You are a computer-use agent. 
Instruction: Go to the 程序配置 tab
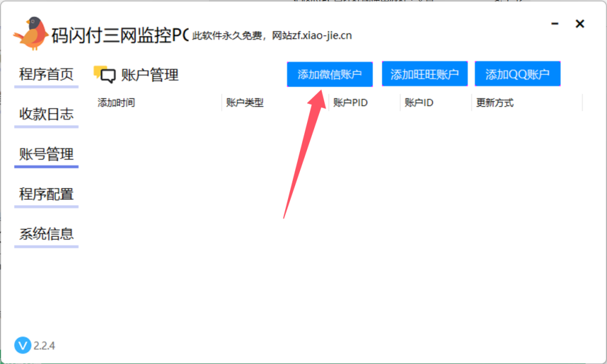click(46, 194)
